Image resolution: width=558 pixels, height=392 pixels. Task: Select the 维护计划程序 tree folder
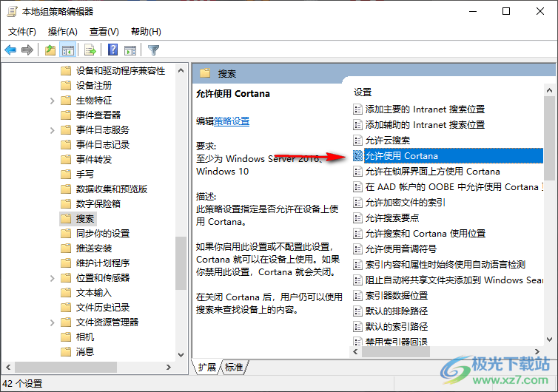pos(103,263)
